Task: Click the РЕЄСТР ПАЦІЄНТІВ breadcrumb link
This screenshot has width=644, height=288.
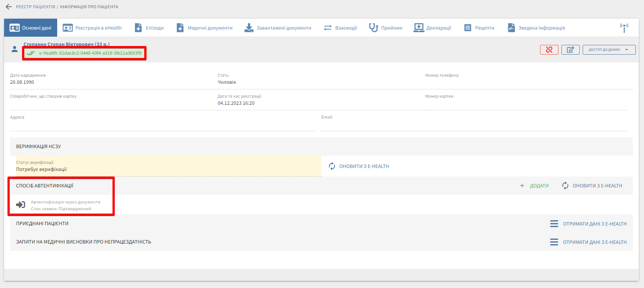Action: (x=36, y=7)
